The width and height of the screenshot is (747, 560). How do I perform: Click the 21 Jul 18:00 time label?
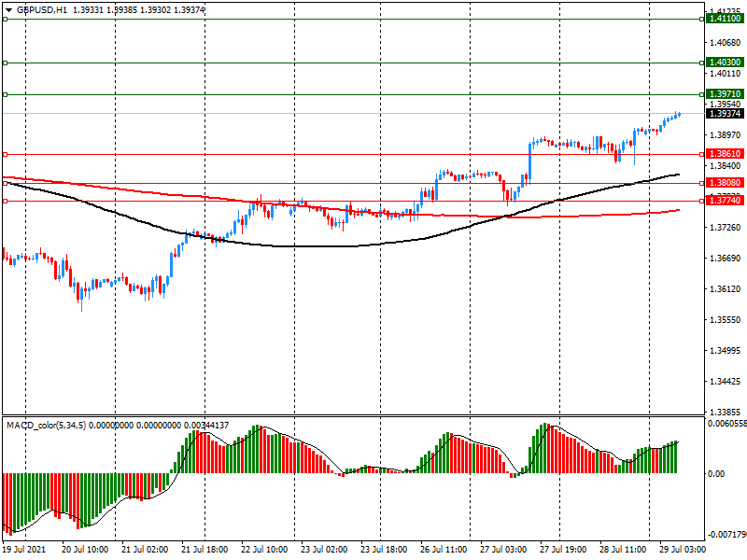[204, 550]
